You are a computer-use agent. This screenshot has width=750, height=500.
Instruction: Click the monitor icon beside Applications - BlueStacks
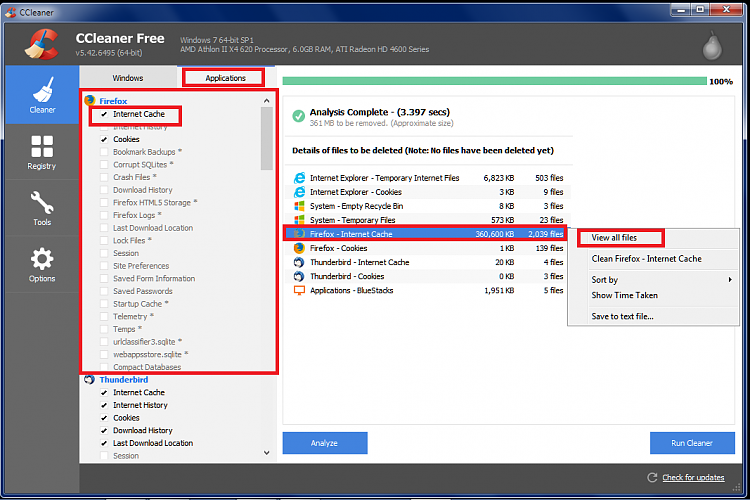[x=299, y=290]
